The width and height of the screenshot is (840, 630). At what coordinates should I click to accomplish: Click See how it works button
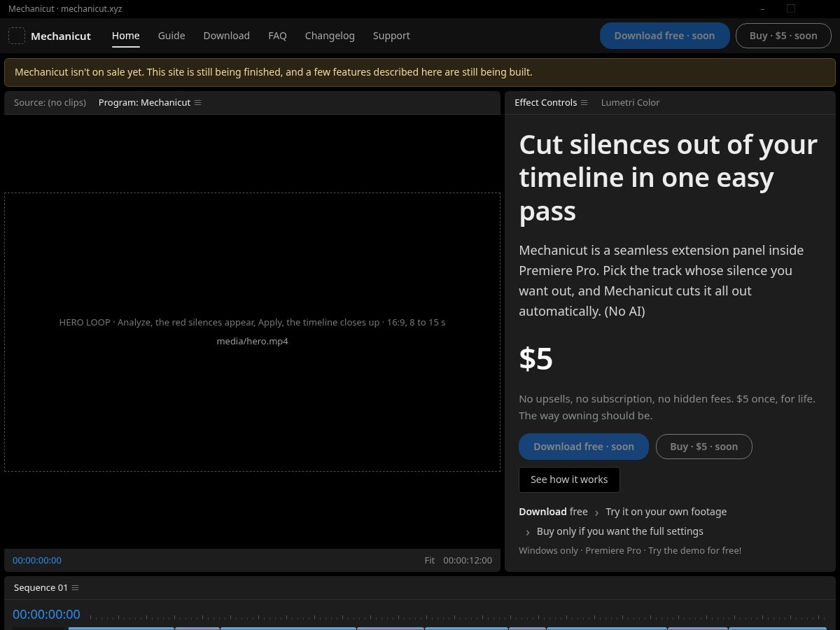click(x=569, y=479)
